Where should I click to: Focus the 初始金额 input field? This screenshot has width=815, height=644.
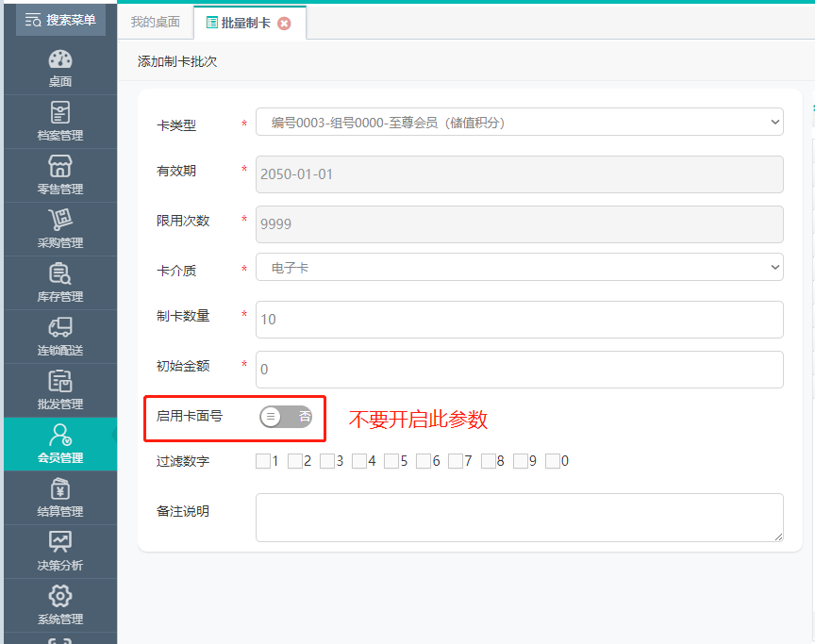click(x=519, y=370)
